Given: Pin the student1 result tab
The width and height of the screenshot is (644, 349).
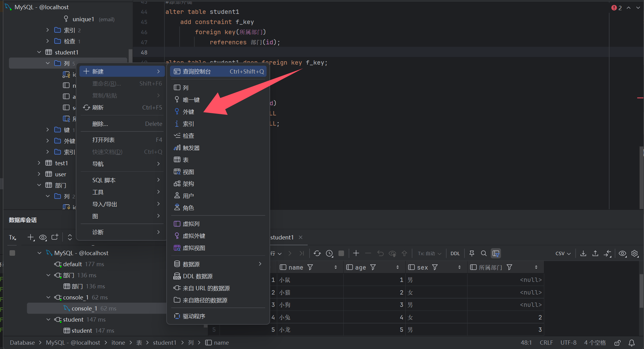Looking at the screenshot, I should click(472, 253).
